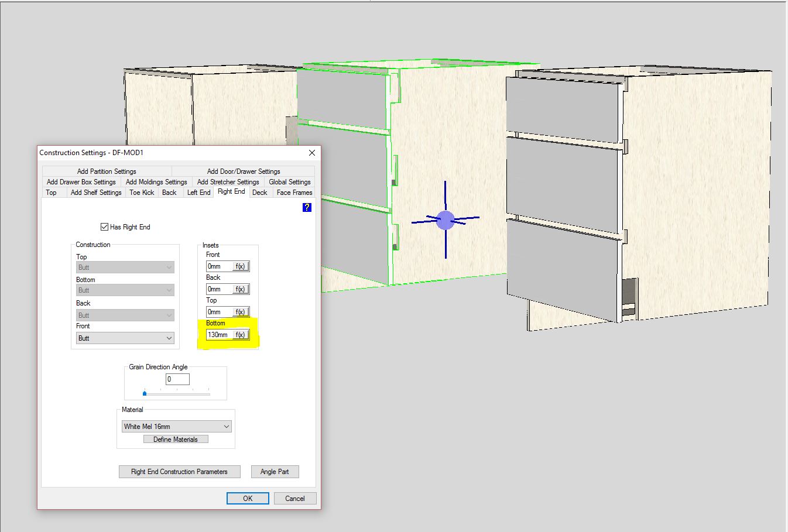Go to Add Drawer Box Settings tab

[x=81, y=182]
